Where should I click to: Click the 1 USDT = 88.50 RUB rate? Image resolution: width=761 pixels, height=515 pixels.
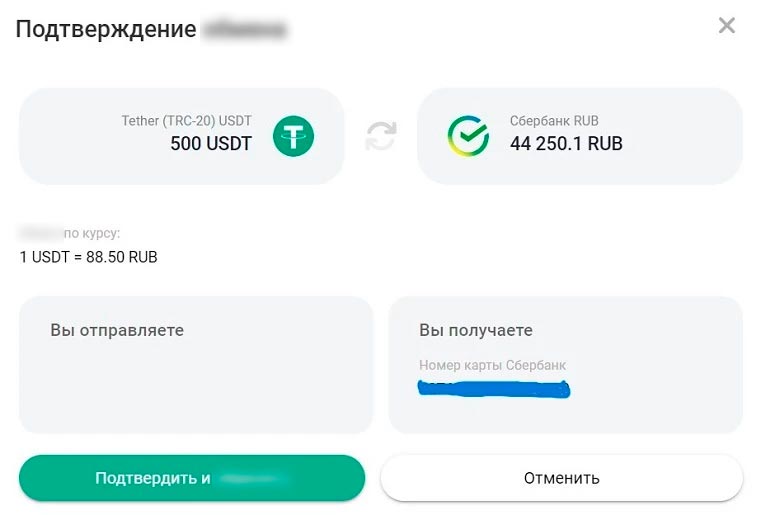click(88, 257)
